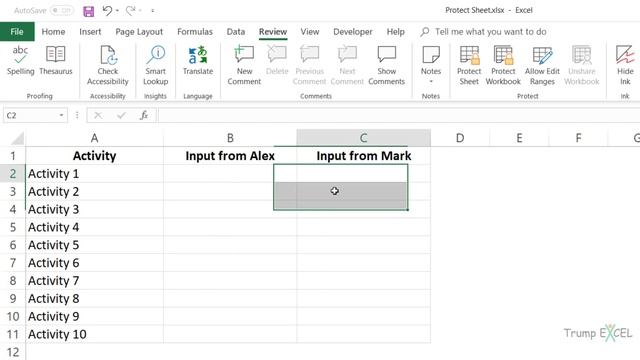Click Check Accessibility

[108, 65]
